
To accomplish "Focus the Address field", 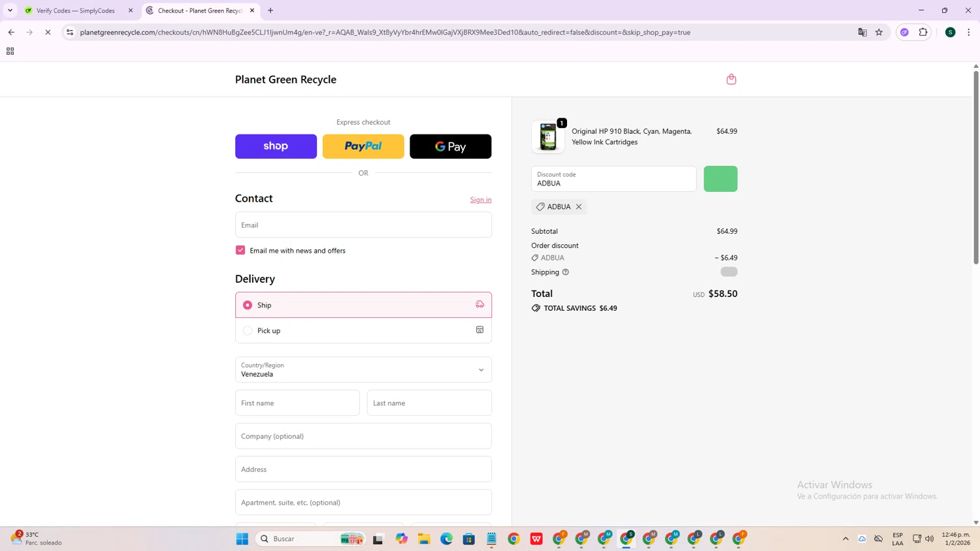I will click(363, 469).
